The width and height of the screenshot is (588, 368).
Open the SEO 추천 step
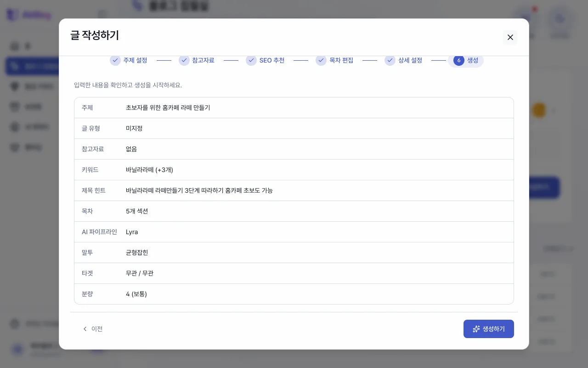coord(266,60)
